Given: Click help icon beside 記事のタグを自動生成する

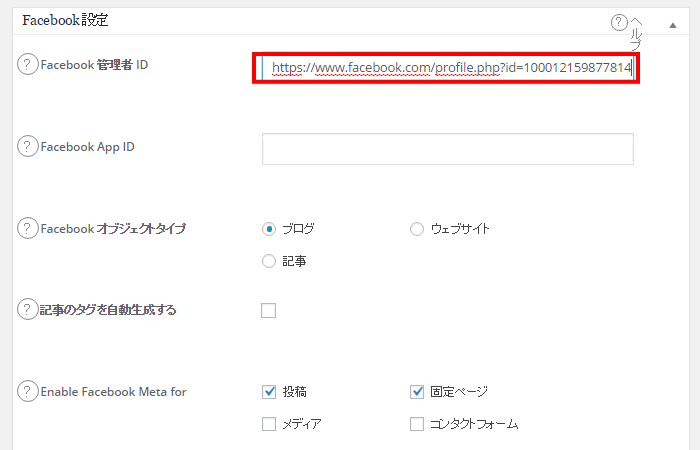Looking at the screenshot, I should point(27,309).
